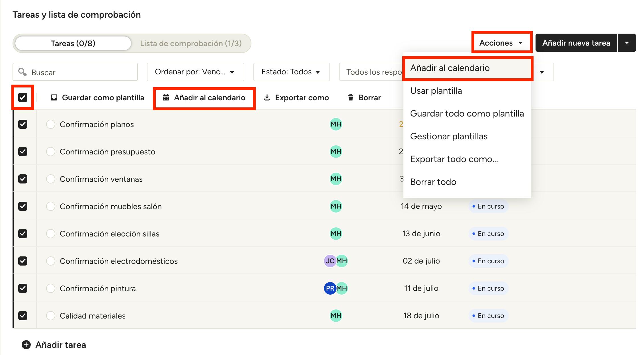Image resolution: width=644 pixels, height=355 pixels.
Task: Click the En curso status badge for Confirmación pintura
Action: (488, 288)
